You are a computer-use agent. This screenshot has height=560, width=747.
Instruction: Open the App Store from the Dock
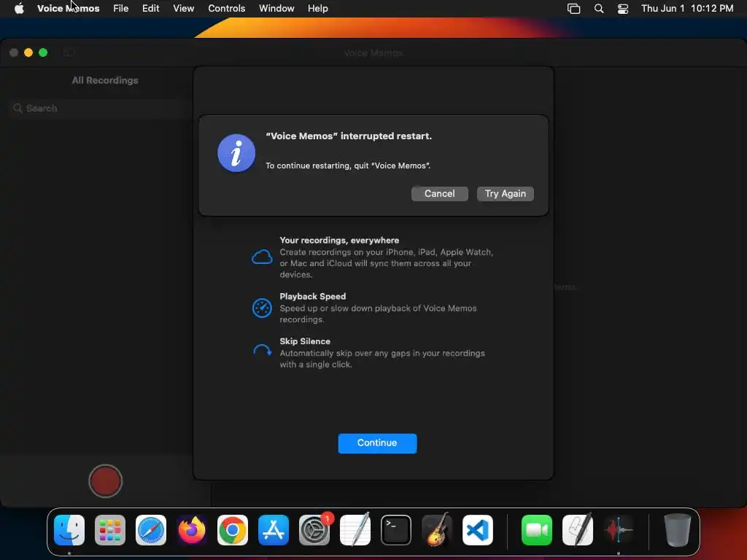pyautogui.click(x=274, y=530)
